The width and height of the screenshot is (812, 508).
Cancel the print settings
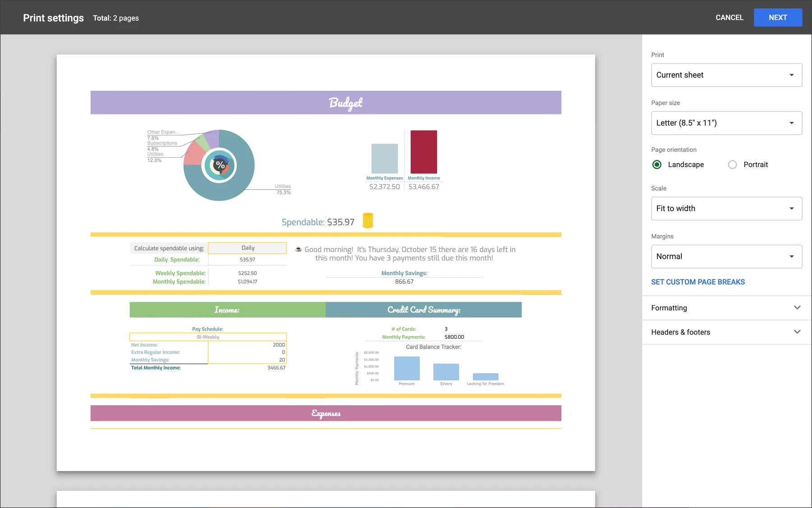[729, 18]
